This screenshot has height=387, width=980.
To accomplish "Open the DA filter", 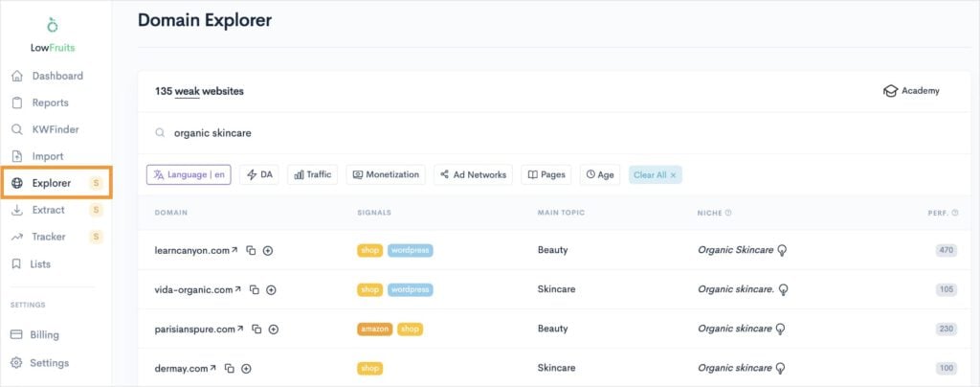I will pyautogui.click(x=259, y=175).
